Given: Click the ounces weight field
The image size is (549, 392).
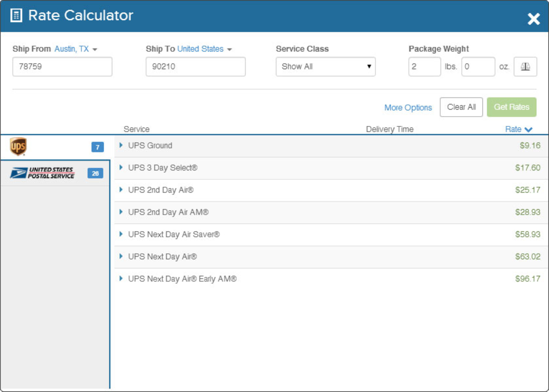Looking at the screenshot, I should (478, 67).
